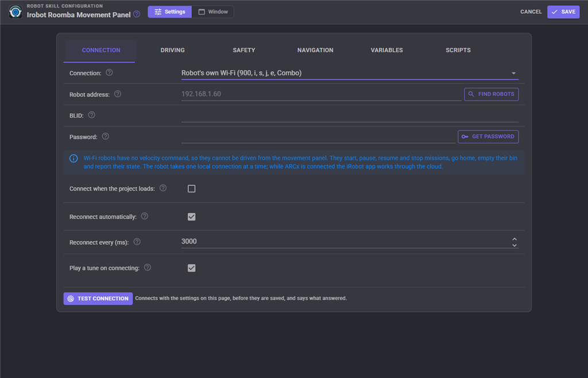588x378 pixels.
Task: Disable Play a tune on connecting
Action: (192, 268)
